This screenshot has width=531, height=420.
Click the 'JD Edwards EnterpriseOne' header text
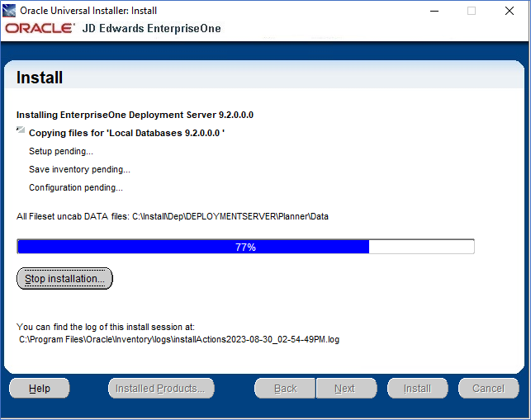[152, 28]
